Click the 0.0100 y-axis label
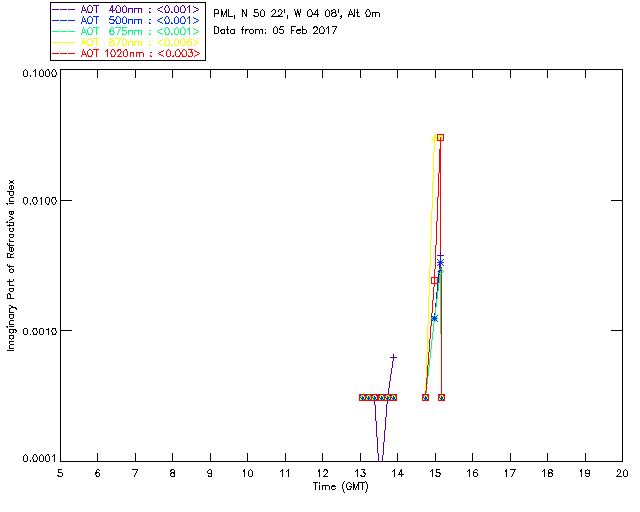Viewport: 640px width, 512px height. pyautogui.click(x=39, y=201)
